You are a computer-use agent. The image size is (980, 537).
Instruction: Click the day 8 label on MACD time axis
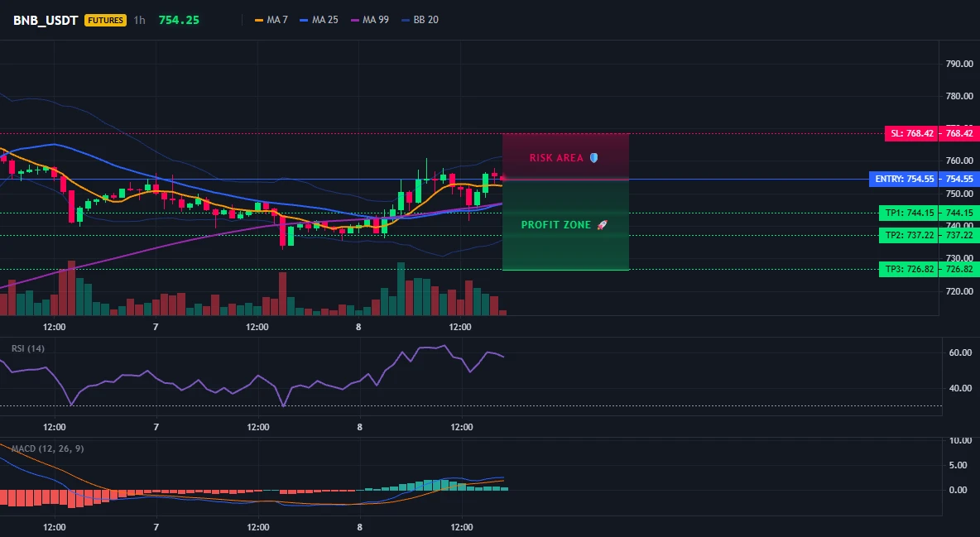pos(359,527)
